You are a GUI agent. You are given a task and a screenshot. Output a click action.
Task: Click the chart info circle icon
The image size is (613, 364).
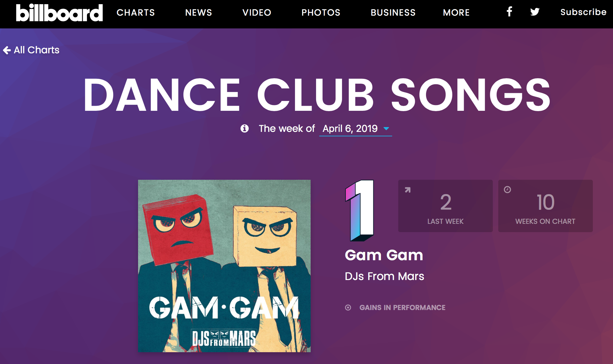(x=244, y=128)
